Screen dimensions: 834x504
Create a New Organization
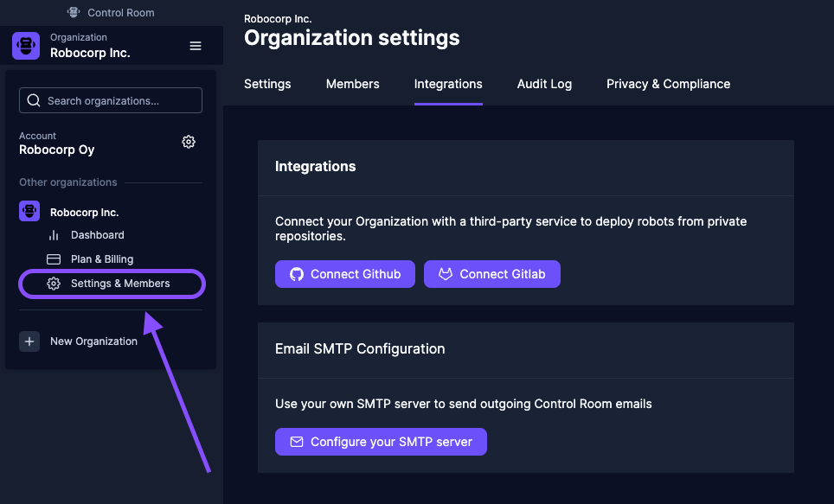pyautogui.click(x=93, y=341)
